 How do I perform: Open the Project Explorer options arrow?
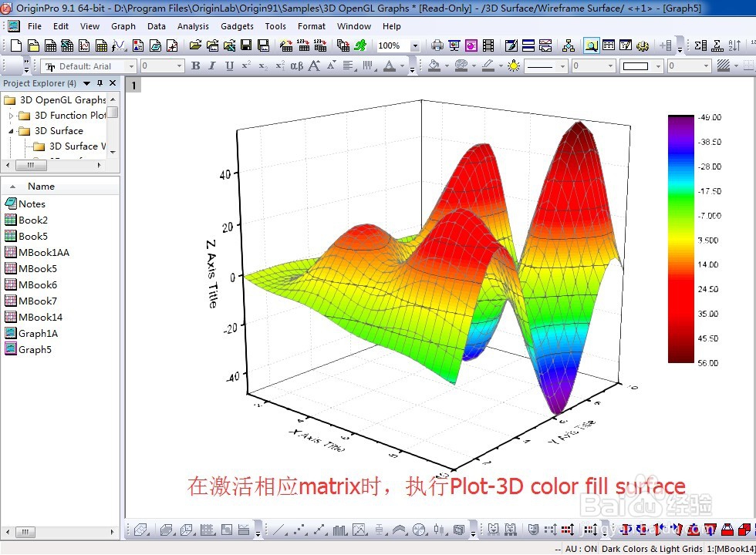[86, 83]
